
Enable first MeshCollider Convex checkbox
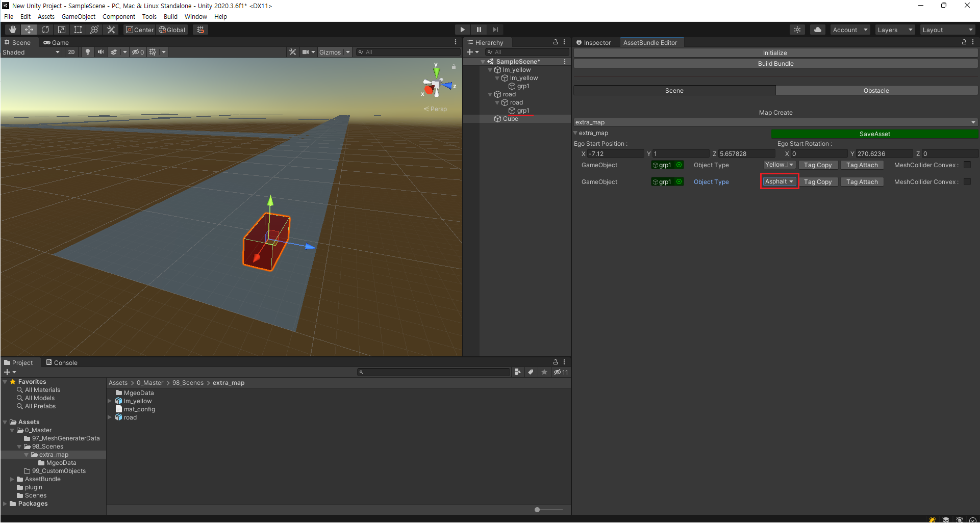[x=967, y=165]
